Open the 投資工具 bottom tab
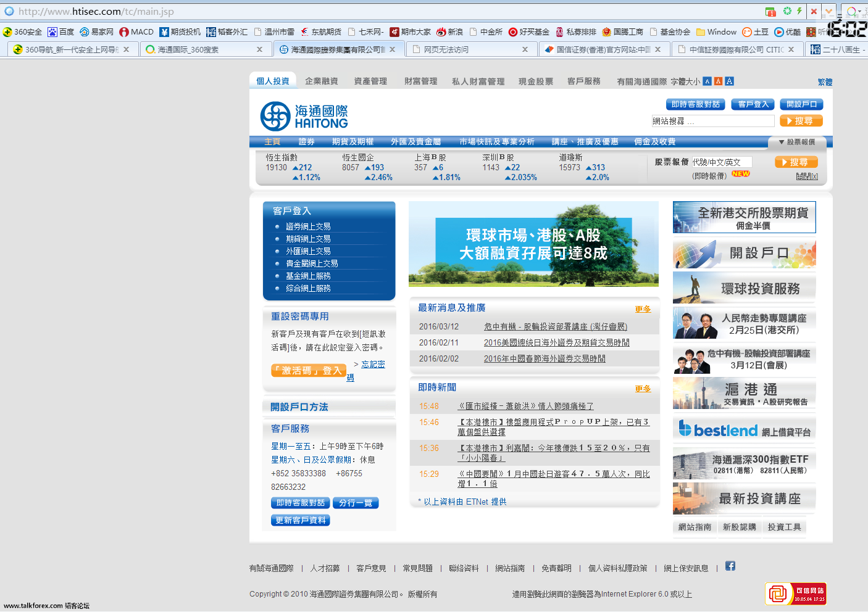Screen dimensions: 868x612 click(x=785, y=527)
